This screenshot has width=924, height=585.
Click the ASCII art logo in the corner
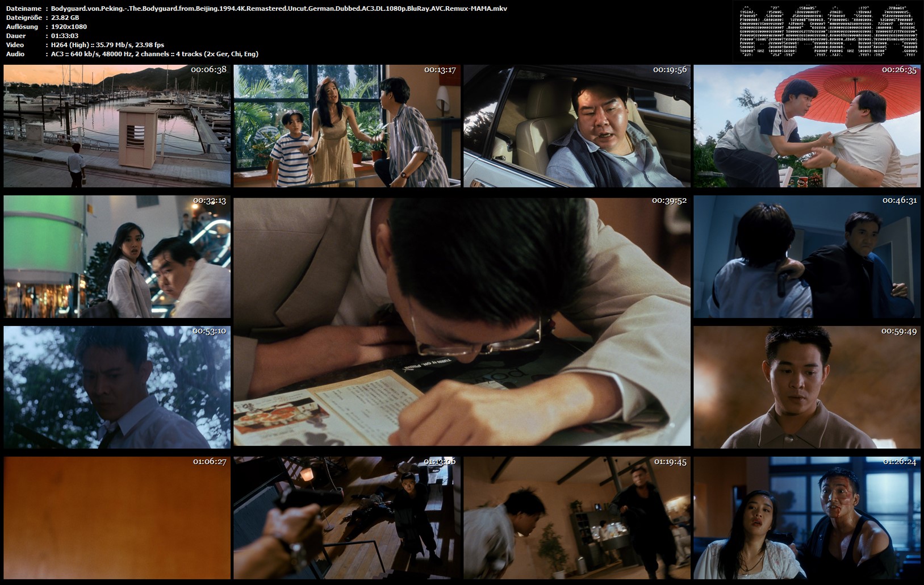tap(828, 31)
